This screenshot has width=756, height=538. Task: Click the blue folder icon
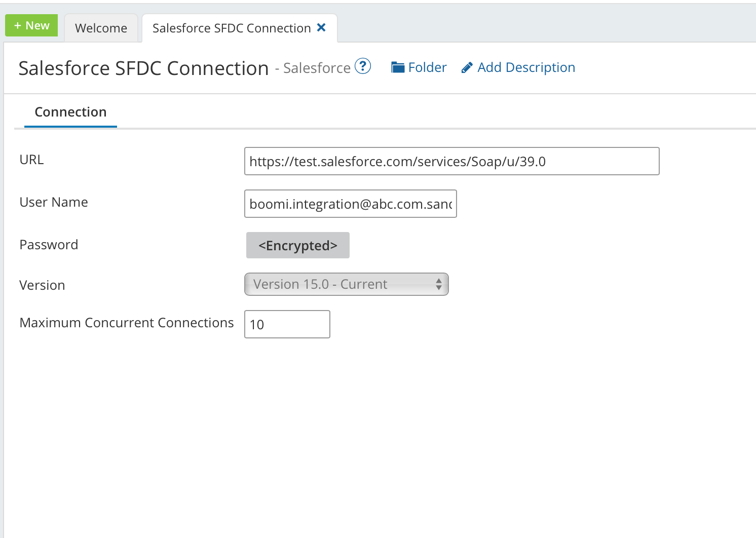(398, 67)
